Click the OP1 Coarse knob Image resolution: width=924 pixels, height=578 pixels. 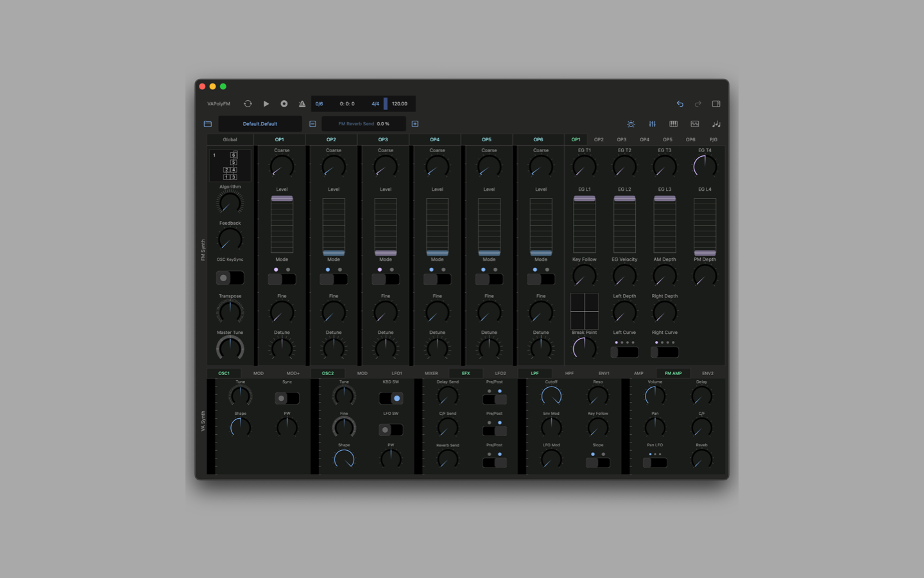coord(282,166)
